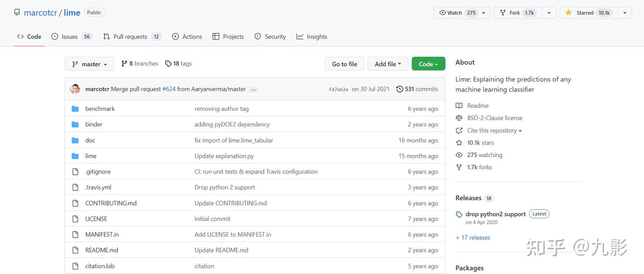
Task: Expand the Watch dropdown arrow
Action: click(484, 13)
